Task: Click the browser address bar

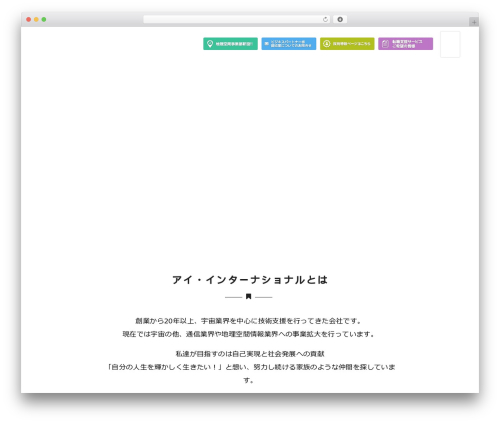Action: point(236,19)
